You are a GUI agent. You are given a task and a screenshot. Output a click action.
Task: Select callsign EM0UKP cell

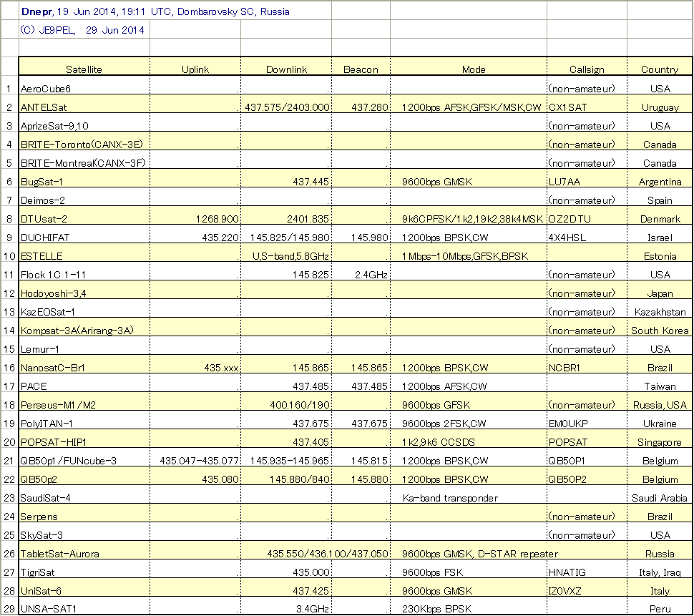pos(587,419)
